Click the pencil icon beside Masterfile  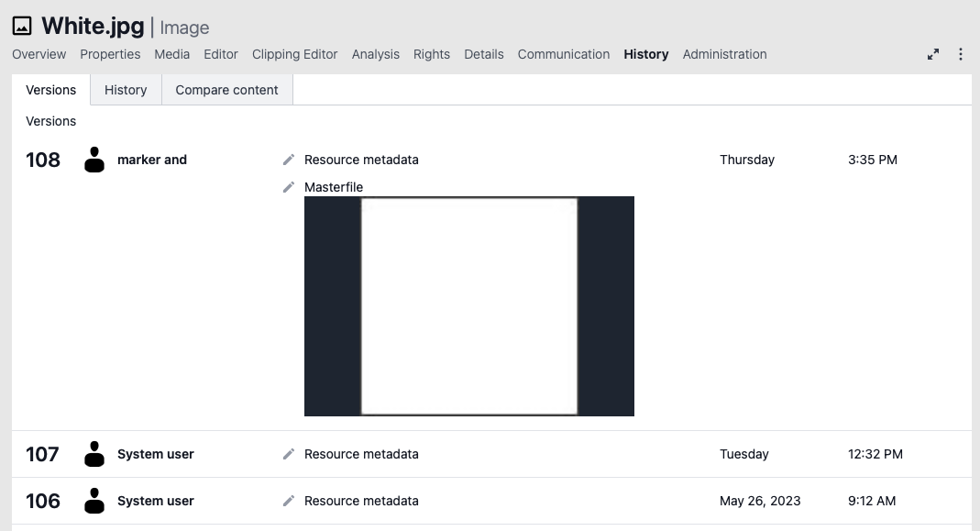(288, 187)
